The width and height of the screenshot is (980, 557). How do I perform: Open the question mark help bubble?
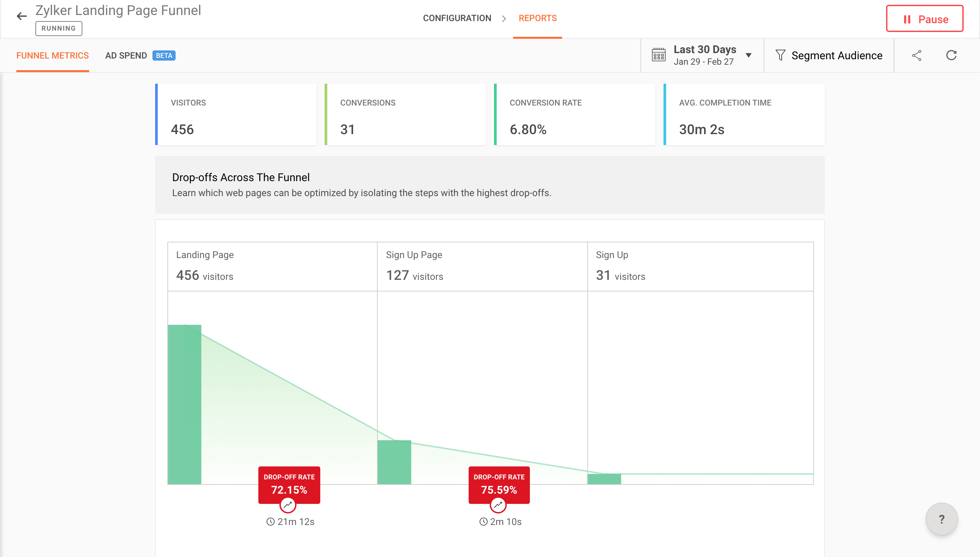[x=942, y=519]
